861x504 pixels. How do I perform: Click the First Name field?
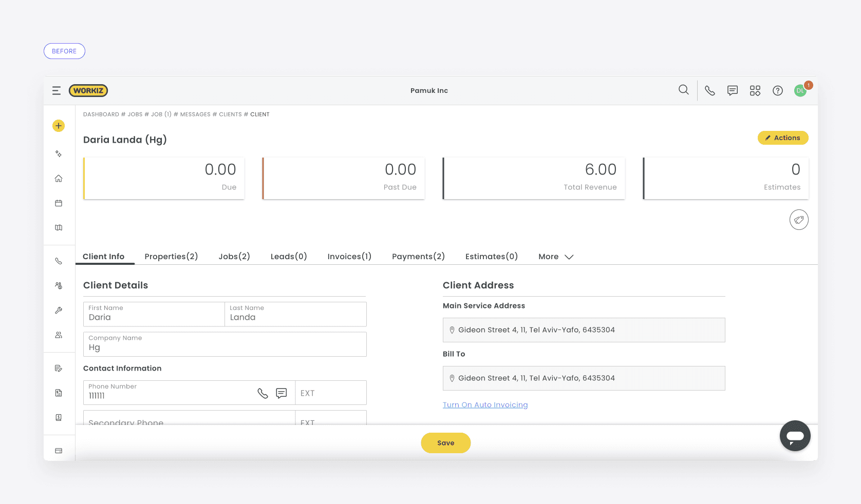[x=154, y=314]
